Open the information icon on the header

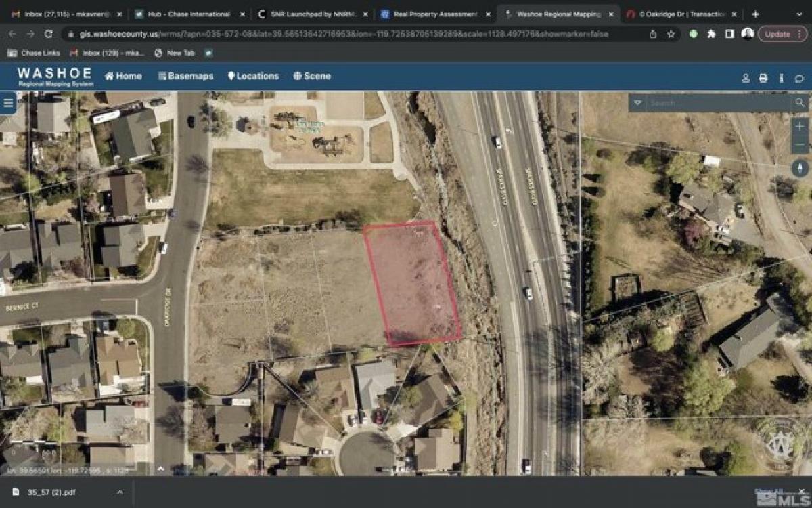(x=782, y=77)
